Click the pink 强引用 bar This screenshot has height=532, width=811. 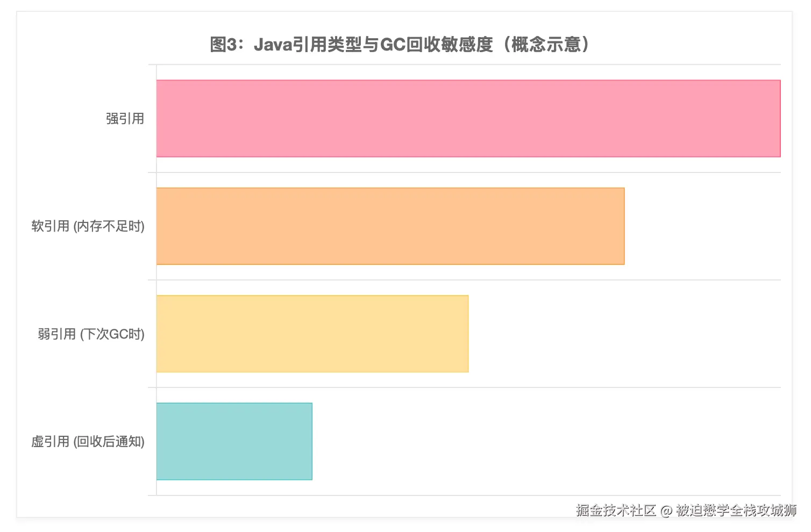[468, 119]
